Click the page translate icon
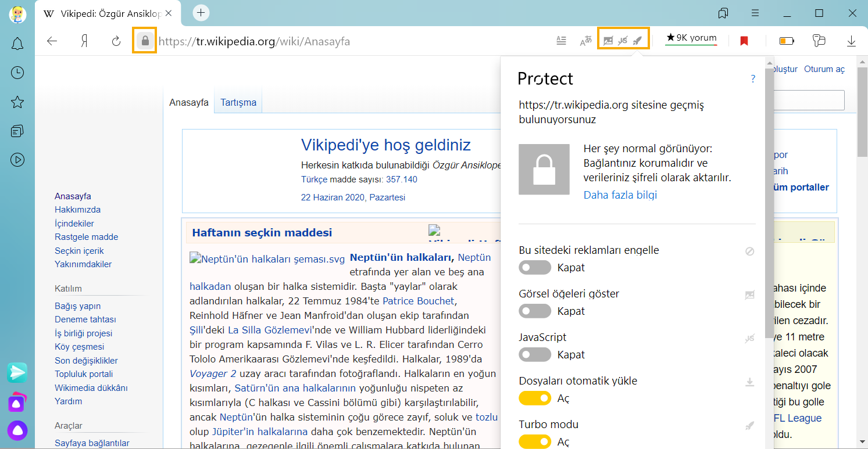The image size is (868, 449). [x=585, y=41]
